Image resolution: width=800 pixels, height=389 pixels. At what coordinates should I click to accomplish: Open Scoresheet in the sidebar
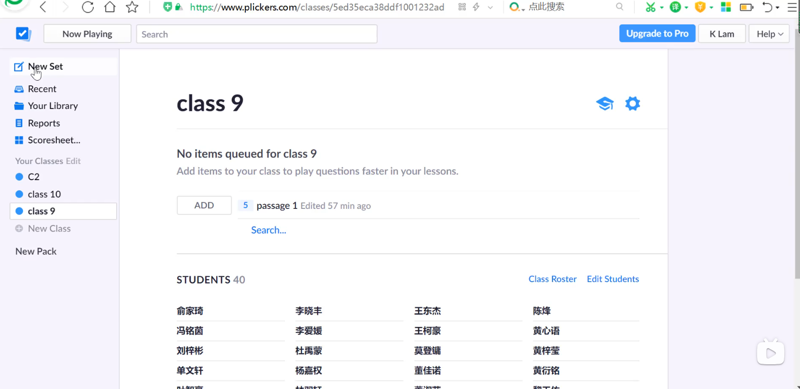54,140
